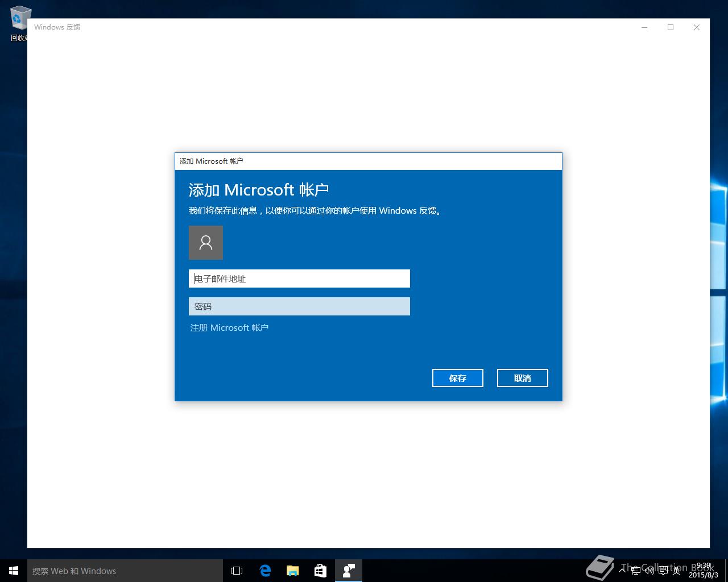Switch input method via 英 indicator
Viewport: 728px width, 582px height.
pyautogui.click(x=676, y=571)
